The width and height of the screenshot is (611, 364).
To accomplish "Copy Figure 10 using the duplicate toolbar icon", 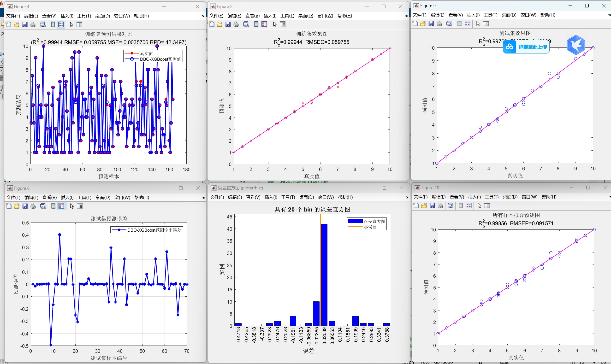I will click(x=450, y=205).
